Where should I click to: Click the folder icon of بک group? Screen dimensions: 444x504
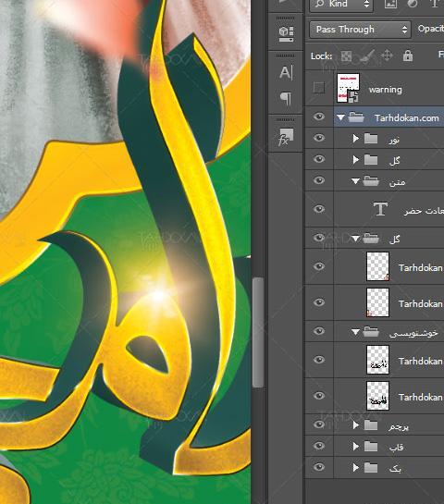[x=371, y=467]
